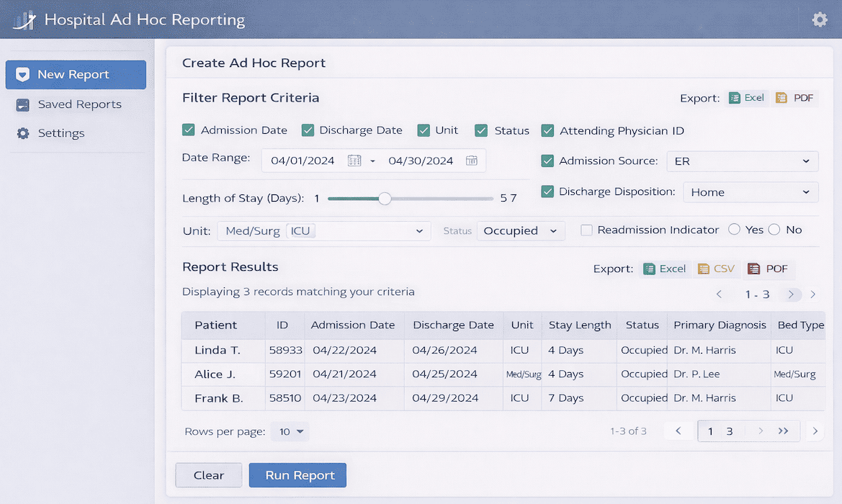Export filter criteria to Excel
842x504 pixels.
point(746,98)
